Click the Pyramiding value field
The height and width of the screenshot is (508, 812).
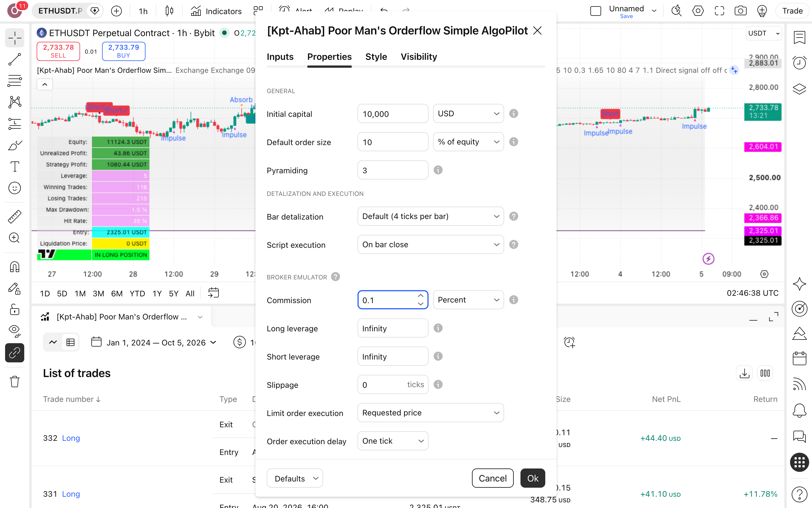pos(393,170)
